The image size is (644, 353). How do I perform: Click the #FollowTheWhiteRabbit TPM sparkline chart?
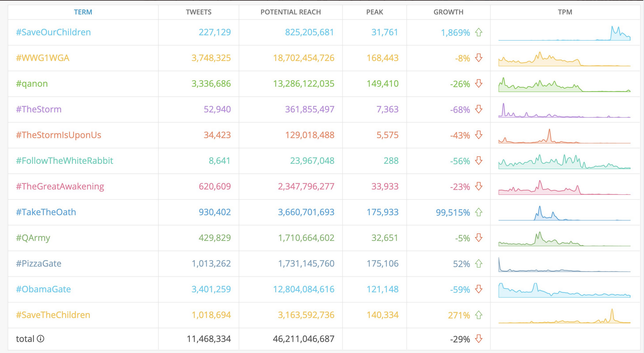click(564, 161)
